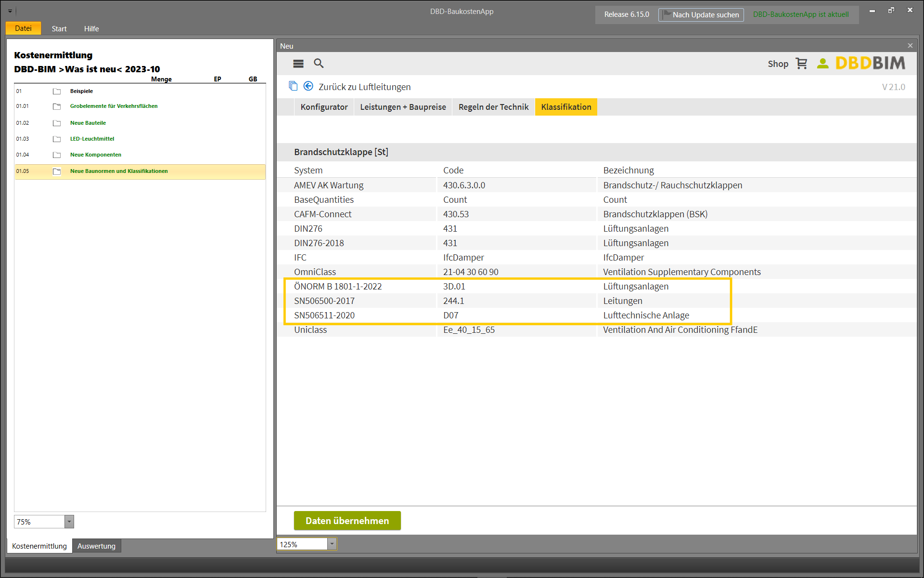Screen dimensions: 924x578
Task: Open the Hilfe ribbon tab
Action: pos(91,29)
